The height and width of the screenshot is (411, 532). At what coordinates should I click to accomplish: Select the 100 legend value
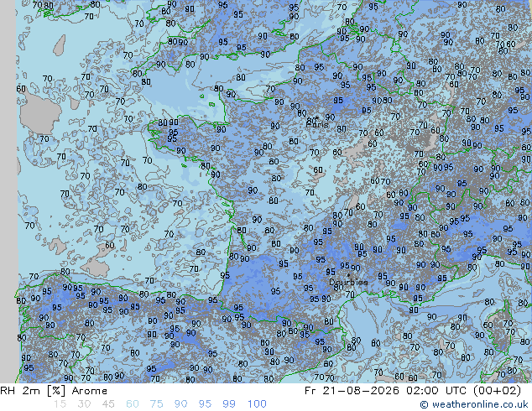(x=257, y=404)
